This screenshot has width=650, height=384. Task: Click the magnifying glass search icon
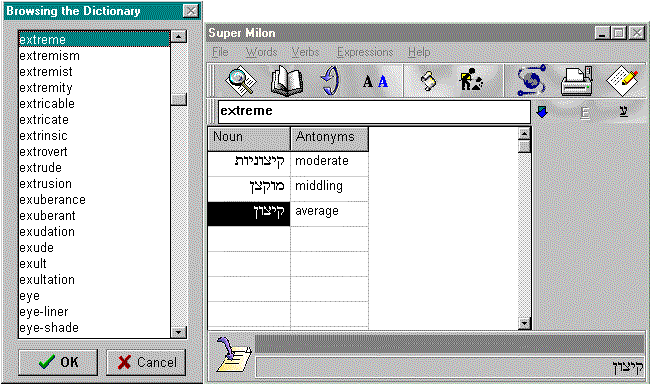tap(240, 80)
